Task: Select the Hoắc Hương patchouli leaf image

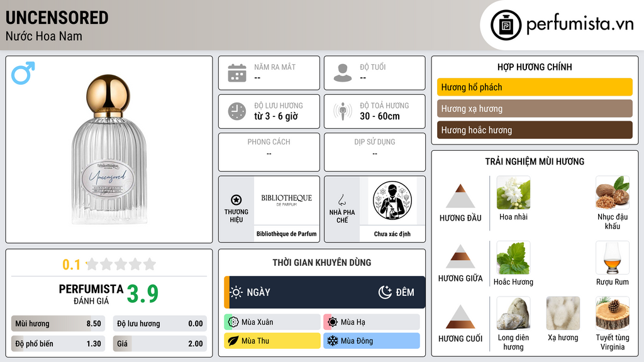Action: click(513, 258)
